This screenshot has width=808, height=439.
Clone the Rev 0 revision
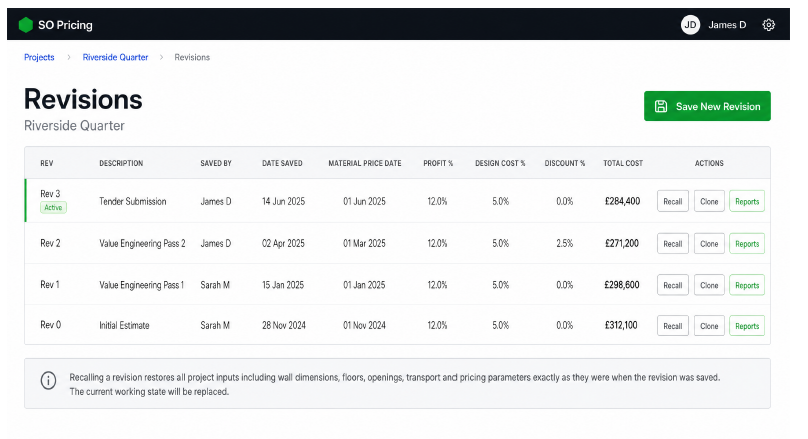tap(709, 326)
